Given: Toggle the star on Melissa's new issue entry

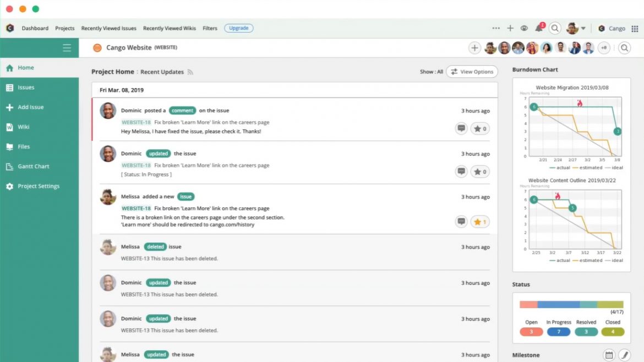Looking at the screenshot, I should tap(479, 221).
